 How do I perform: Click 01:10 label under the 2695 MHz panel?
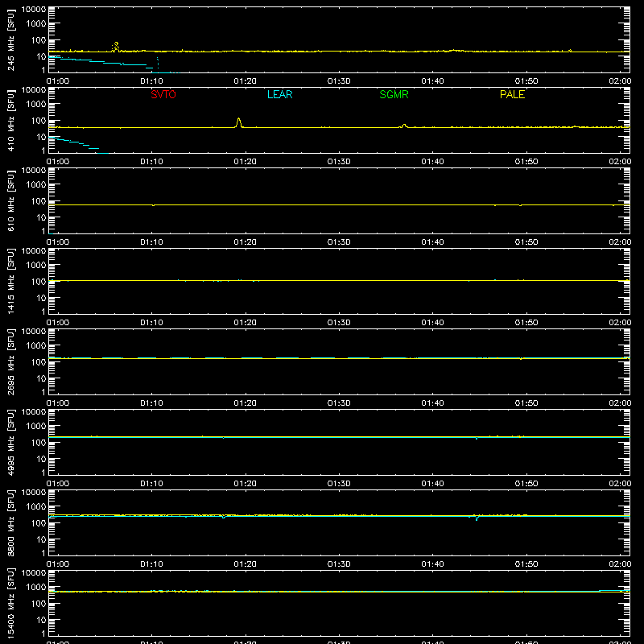click(x=151, y=403)
